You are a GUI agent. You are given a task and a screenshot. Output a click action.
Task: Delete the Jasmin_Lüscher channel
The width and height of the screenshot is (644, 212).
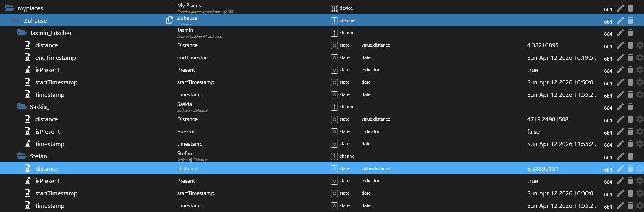631,33
